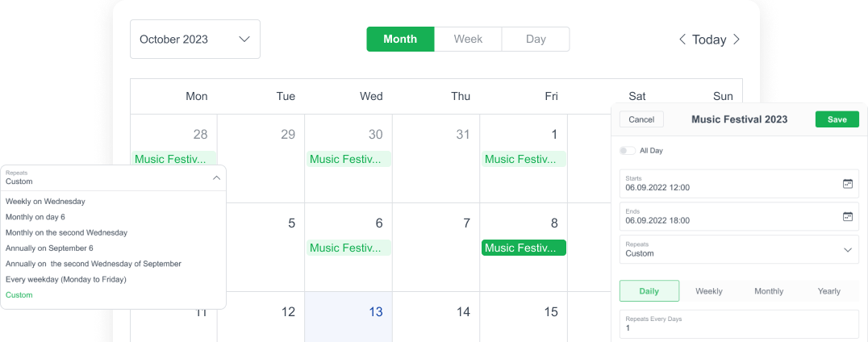Open calendar picker in Ends field
Viewport: 868px width, 342px height.
pyautogui.click(x=847, y=217)
